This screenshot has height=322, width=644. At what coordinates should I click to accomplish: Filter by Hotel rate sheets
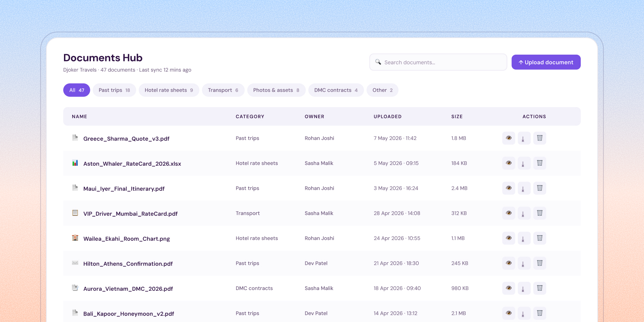[169, 90]
